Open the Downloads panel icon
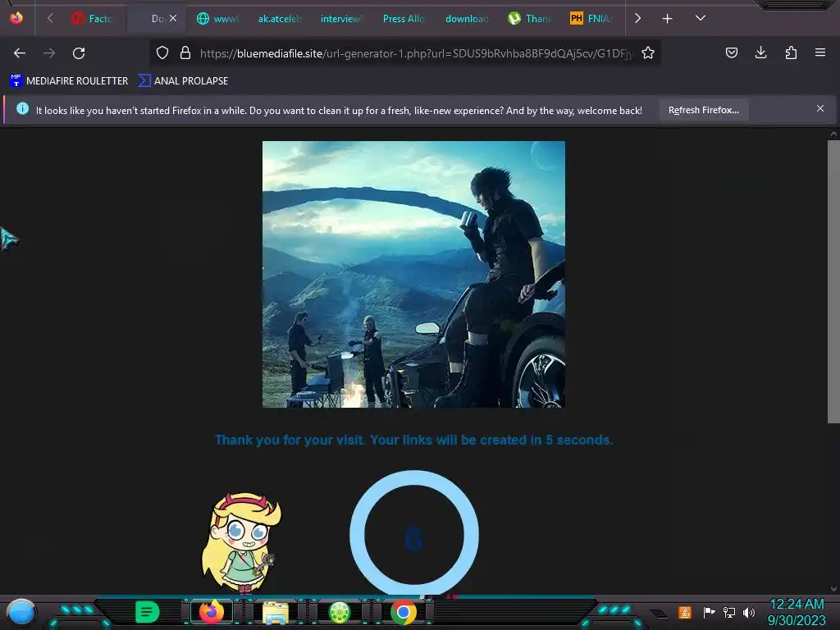This screenshot has width=840, height=630. pos(760,52)
